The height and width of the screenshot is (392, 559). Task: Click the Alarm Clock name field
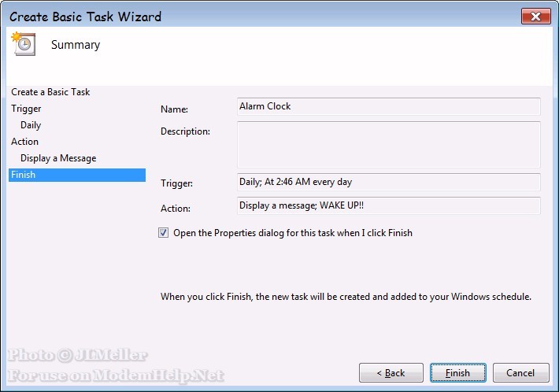[x=389, y=106]
